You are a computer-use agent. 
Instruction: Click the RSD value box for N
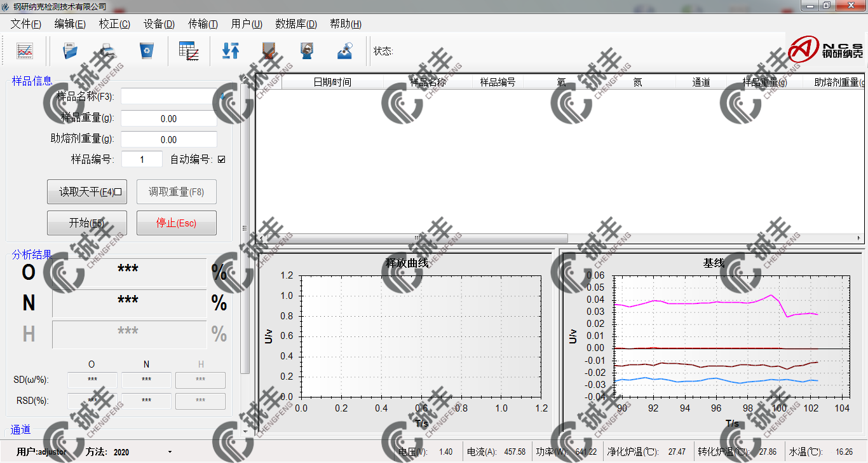click(x=147, y=401)
